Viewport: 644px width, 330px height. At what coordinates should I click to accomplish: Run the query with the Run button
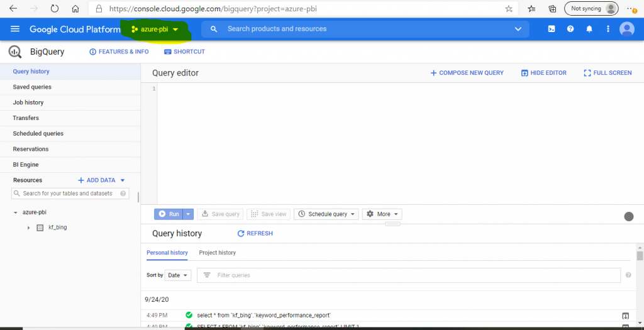point(169,214)
